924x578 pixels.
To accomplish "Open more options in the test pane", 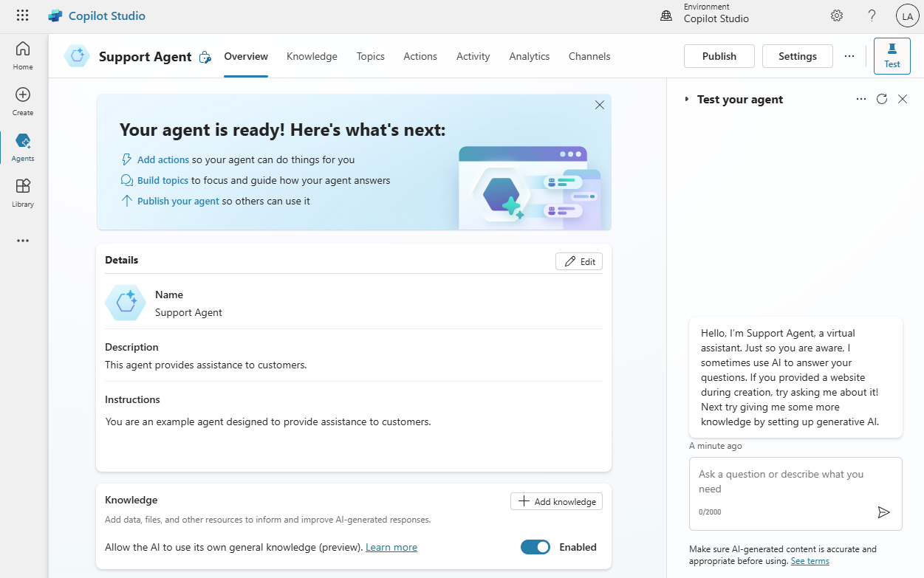I will click(860, 98).
